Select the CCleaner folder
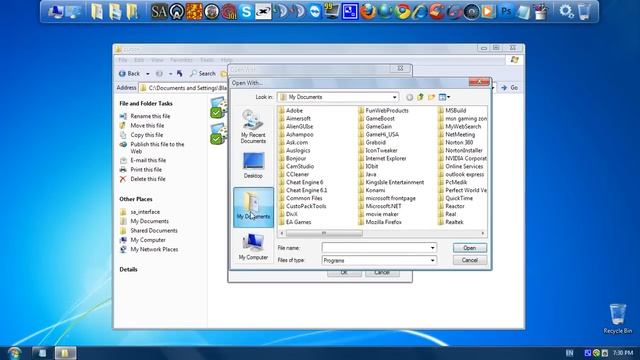Viewport: 640px width, 360px height. click(294, 174)
